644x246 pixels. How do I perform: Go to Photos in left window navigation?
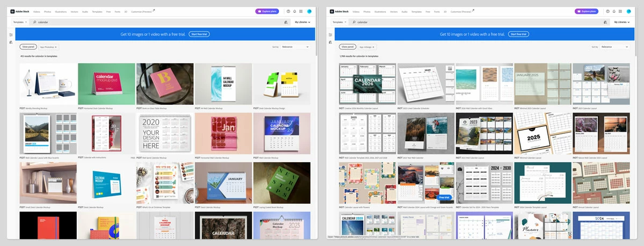pos(48,11)
